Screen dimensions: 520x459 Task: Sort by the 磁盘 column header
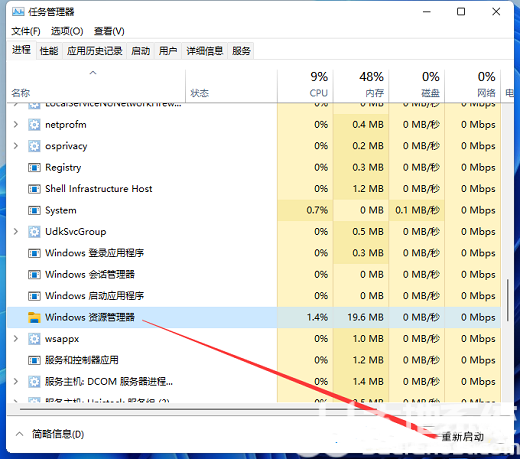tap(417, 85)
